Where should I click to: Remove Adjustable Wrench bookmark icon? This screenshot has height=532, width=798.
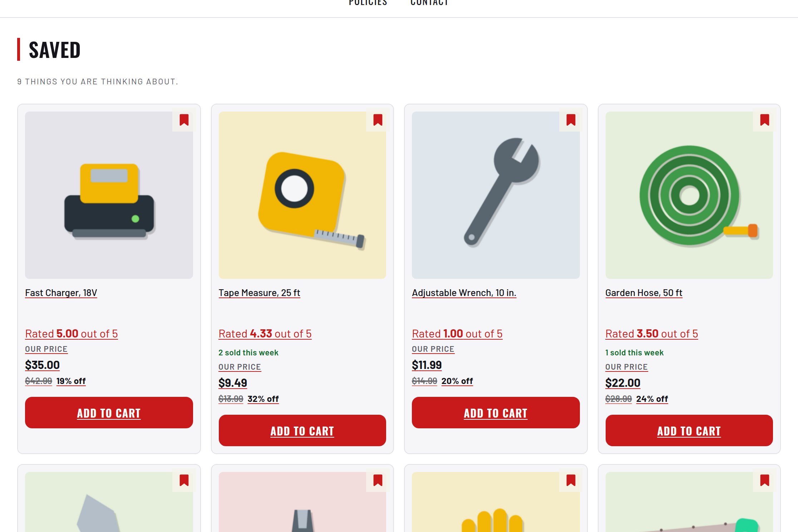coord(571,120)
